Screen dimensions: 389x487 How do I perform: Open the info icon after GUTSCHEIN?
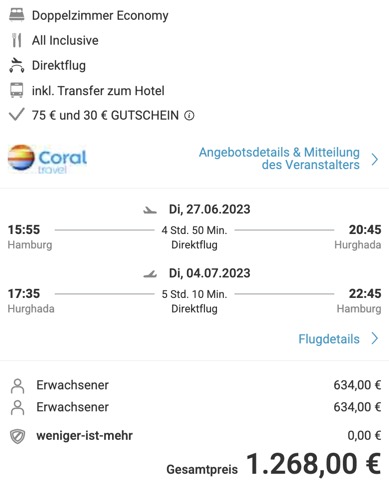click(189, 116)
